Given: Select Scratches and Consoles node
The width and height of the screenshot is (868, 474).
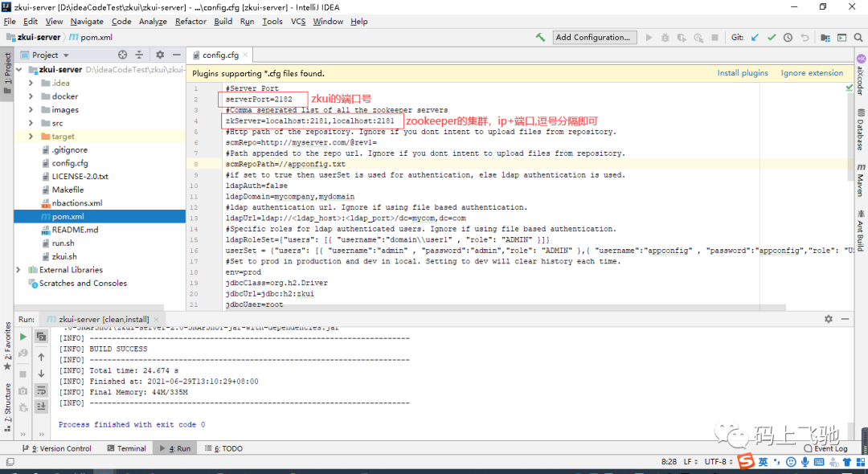Looking at the screenshot, I should 77,283.
